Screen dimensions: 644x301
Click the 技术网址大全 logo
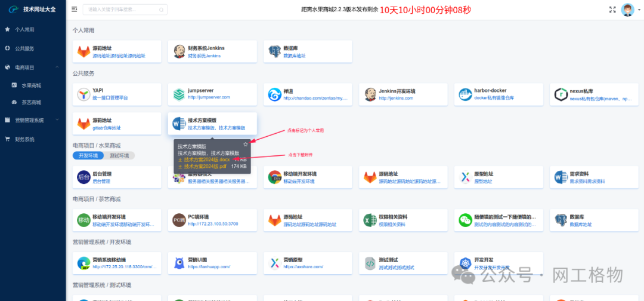click(x=33, y=10)
